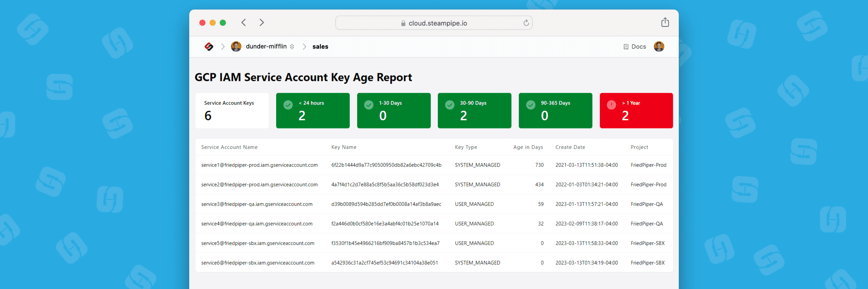Click FriedPiper-Prod project in service1 row
Viewport: 868px width, 289px height.
point(648,165)
